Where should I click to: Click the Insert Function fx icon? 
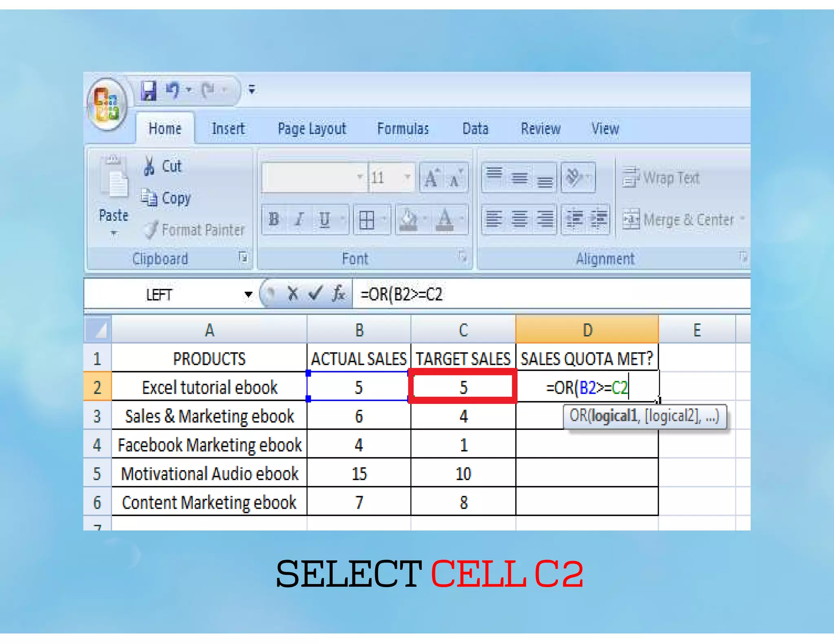pos(339,294)
